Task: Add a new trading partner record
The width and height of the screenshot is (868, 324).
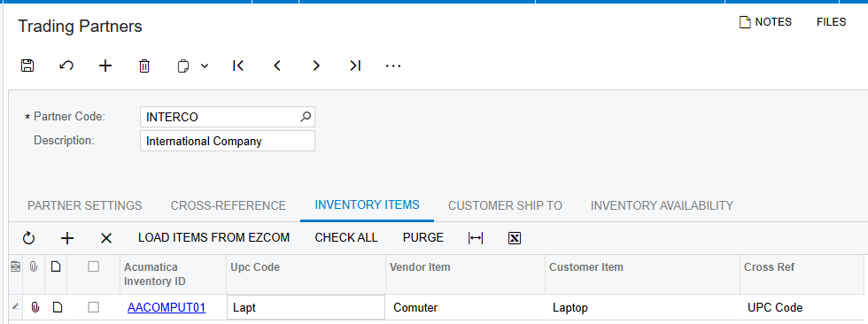Action: click(x=105, y=66)
